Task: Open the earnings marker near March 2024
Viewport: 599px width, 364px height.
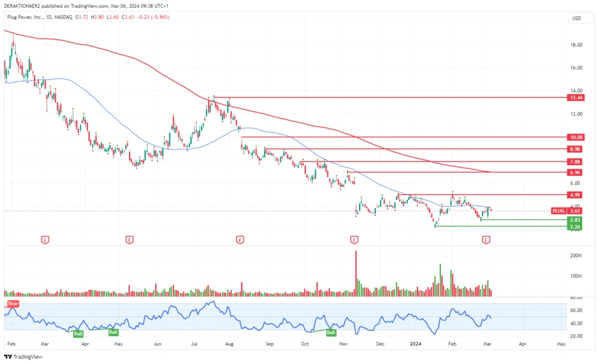Action: click(486, 240)
